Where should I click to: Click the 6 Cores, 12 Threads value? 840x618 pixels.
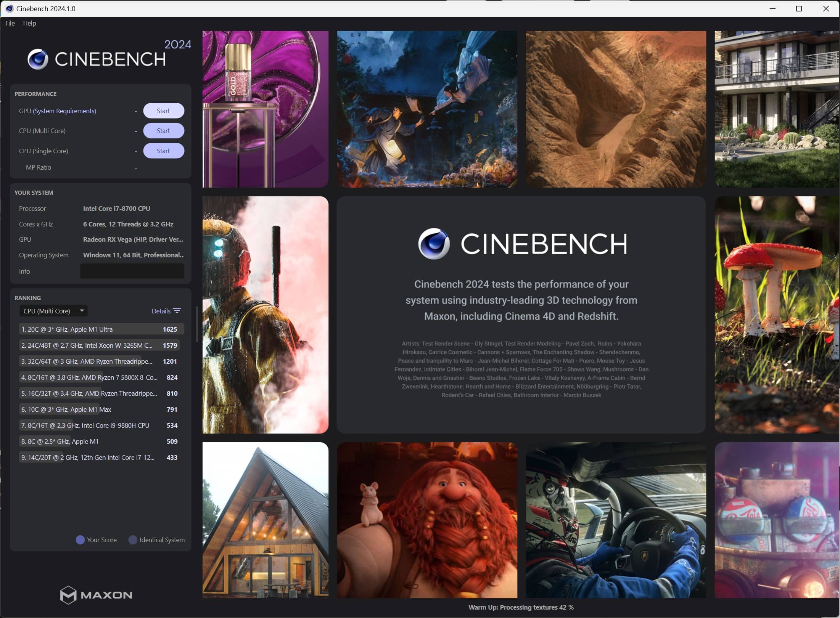point(128,224)
